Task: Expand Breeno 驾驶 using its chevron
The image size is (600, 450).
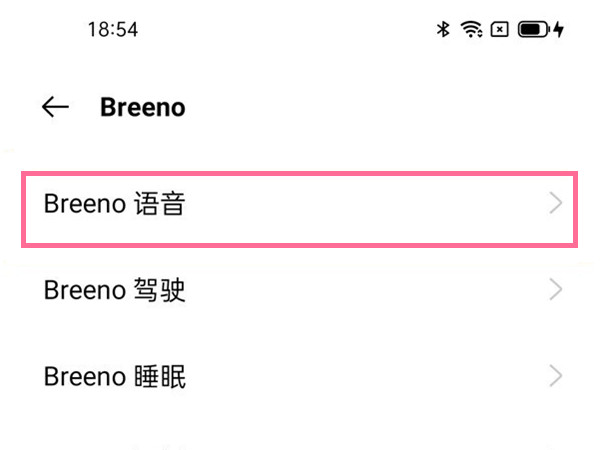Action: pyautogui.click(x=556, y=291)
